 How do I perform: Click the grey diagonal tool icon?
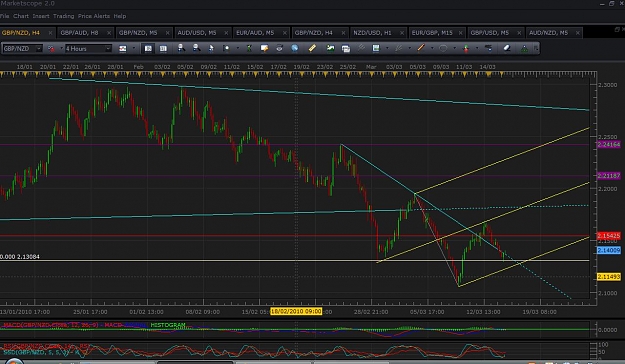[x=361, y=48]
